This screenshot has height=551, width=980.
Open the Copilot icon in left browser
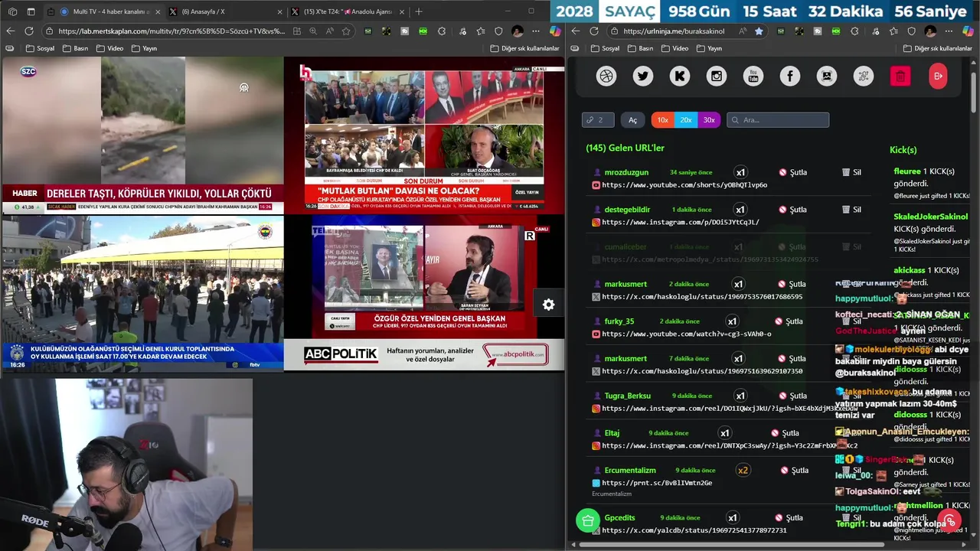pos(555,31)
